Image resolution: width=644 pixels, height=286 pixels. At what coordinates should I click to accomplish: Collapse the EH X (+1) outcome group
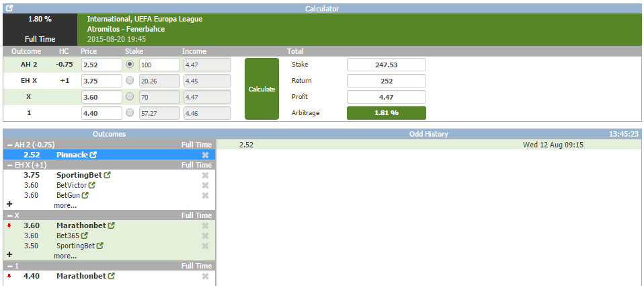click(x=9, y=165)
